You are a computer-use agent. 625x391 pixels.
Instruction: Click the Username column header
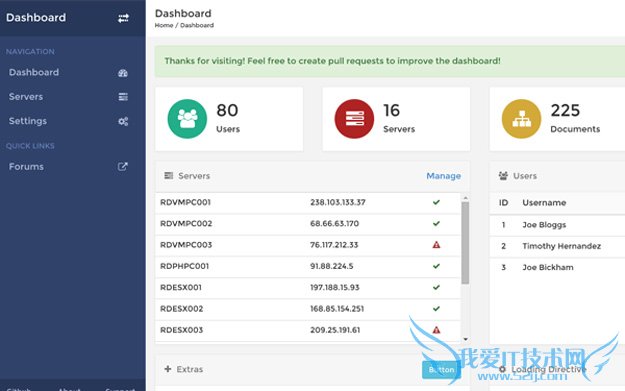(544, 203)
